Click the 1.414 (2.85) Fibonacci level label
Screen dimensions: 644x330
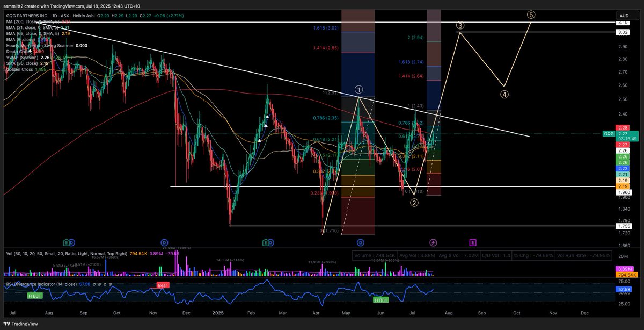click(x=326, y=48)
